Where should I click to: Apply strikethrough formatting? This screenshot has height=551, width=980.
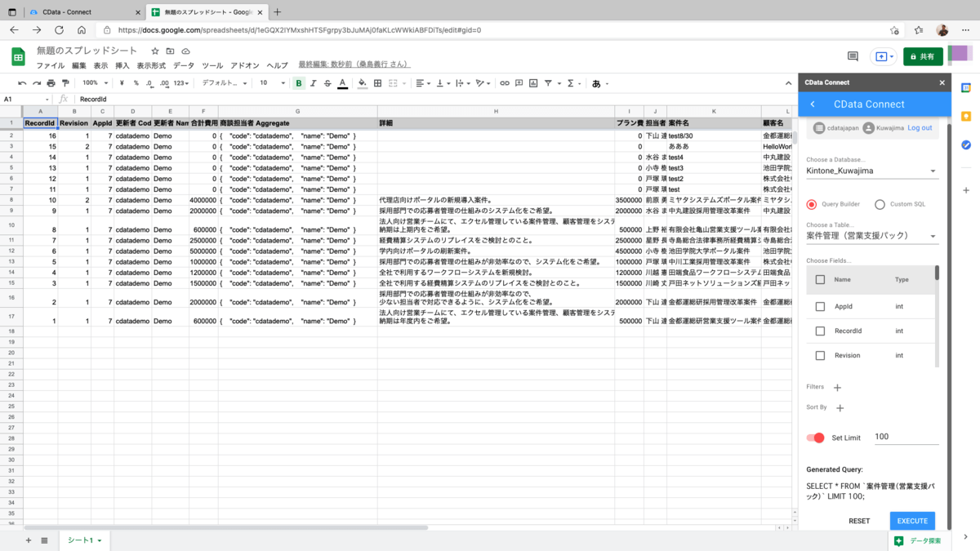[327, 83]
